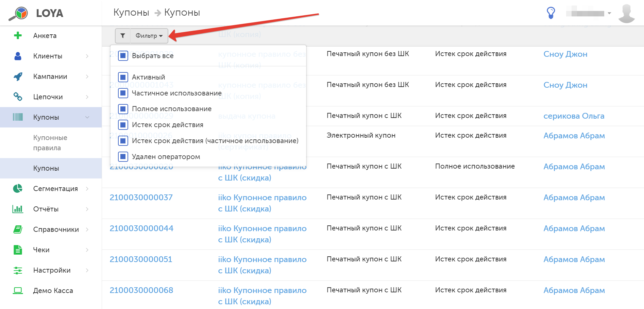Click the Справочники book icon

click(x=18, y=229)
